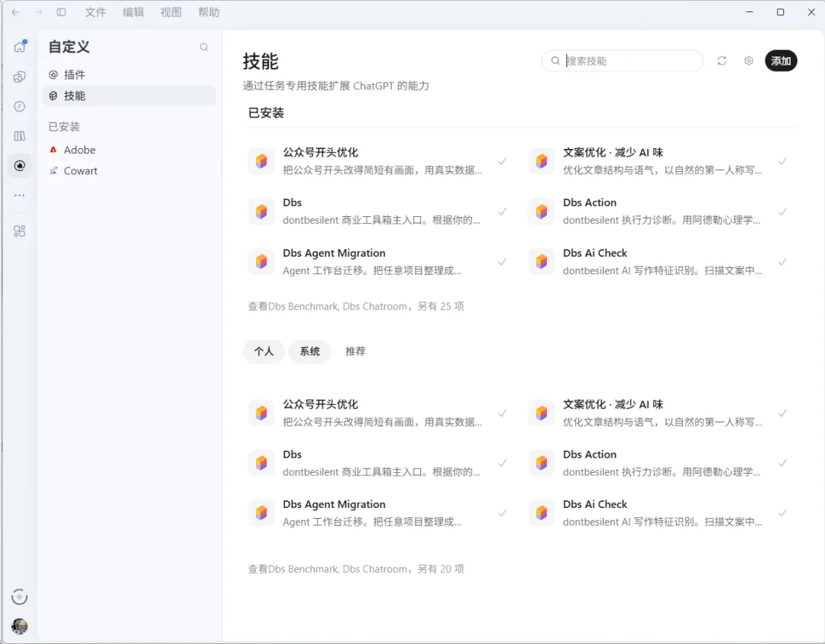This screenshot has height=644, width=825.
Task: Click lower list Dbs Action icon
Action: 542,463
